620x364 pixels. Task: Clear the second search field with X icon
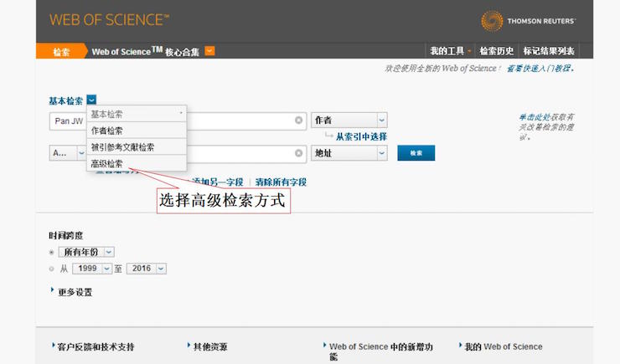point(298,153)
